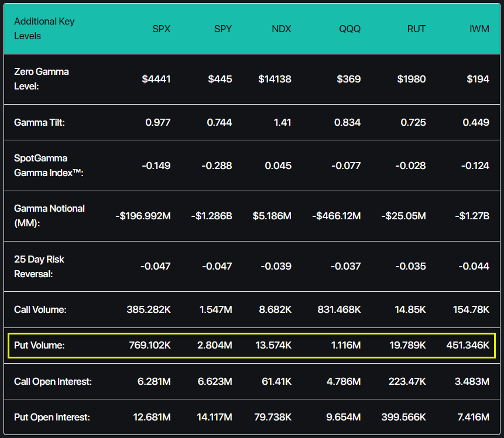Click the Additional Key Levels heading
This screenshot has height=438, width=504.
(x=44, y=29)
